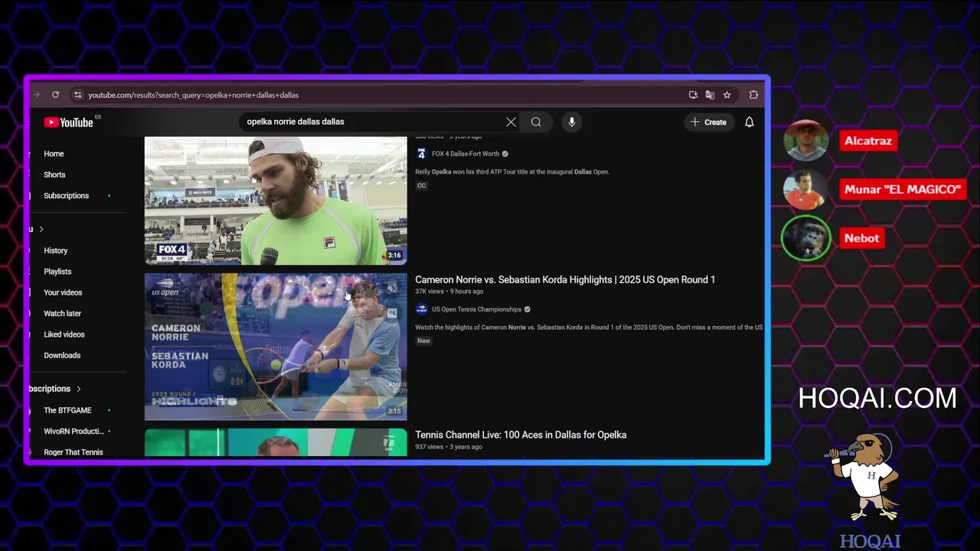Click the Reilly Opelka won his third ATP description
980x551 pixels.
(512, 172)
